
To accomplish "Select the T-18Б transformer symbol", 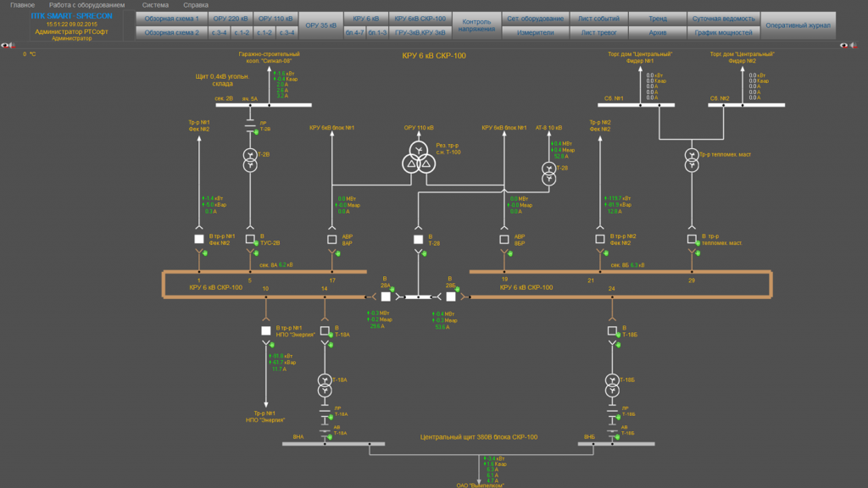I will coord(612,385).
